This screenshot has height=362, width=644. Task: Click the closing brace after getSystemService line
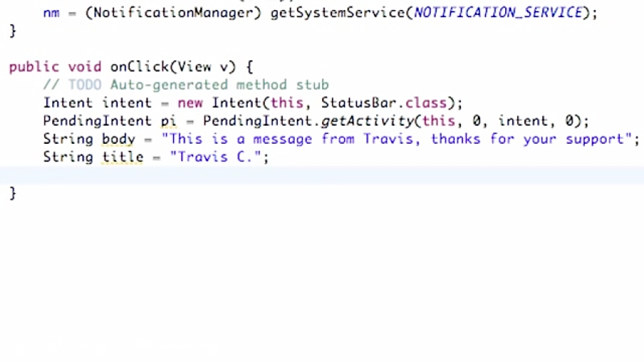[x=13, y=31]
